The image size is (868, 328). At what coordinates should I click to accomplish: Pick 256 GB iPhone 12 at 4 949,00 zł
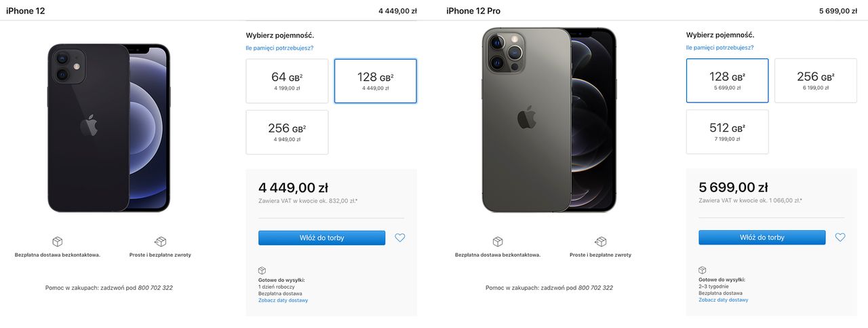tap(287, 132)
